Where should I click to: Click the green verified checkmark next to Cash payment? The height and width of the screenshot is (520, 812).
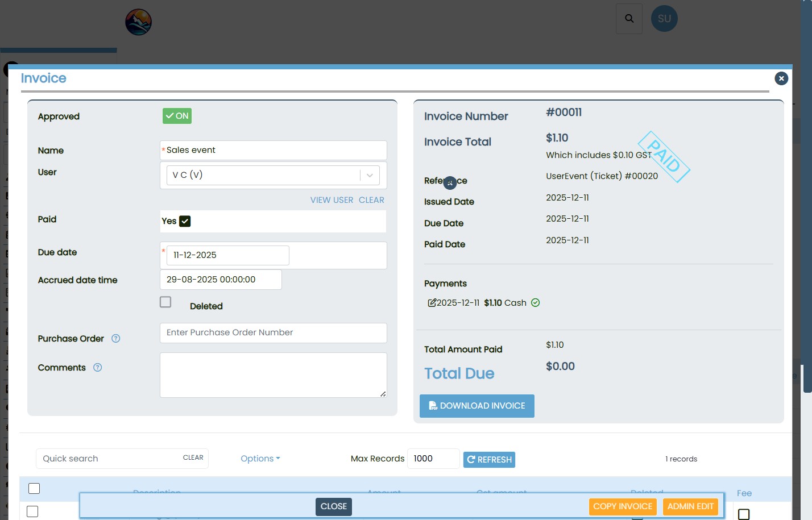click(535, 303)
